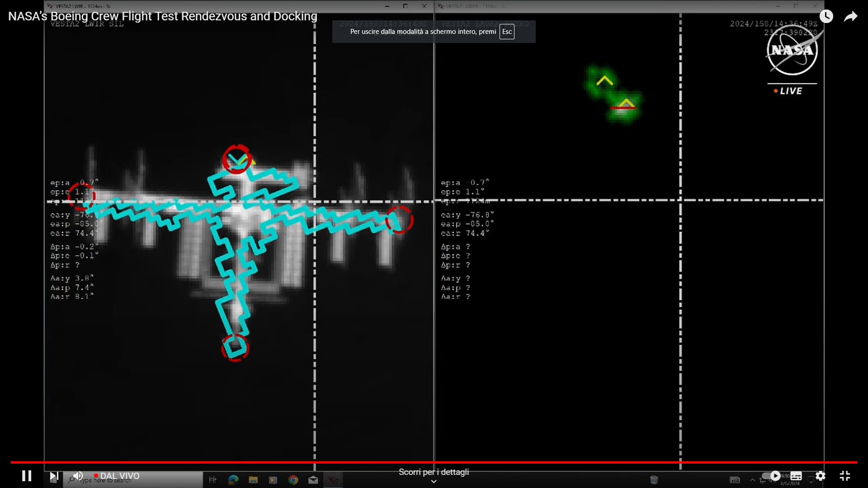This screenshot has width=868, height=488.
Task: Click the chevron under Scorri per i dettagli
Action: point(434,482)
